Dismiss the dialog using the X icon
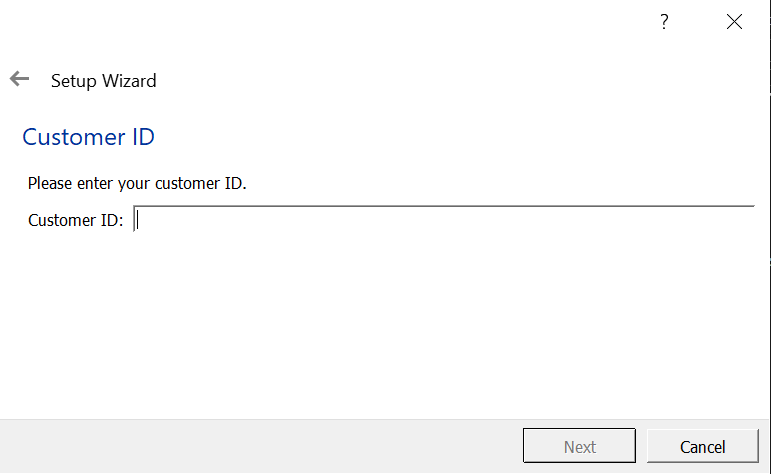The height and width of the screenshot is (474, 771). click(735, 22)
